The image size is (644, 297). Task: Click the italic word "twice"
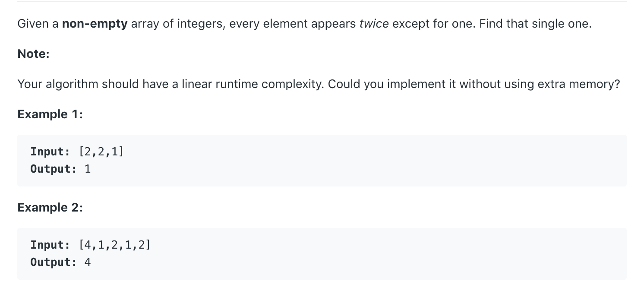374,24
